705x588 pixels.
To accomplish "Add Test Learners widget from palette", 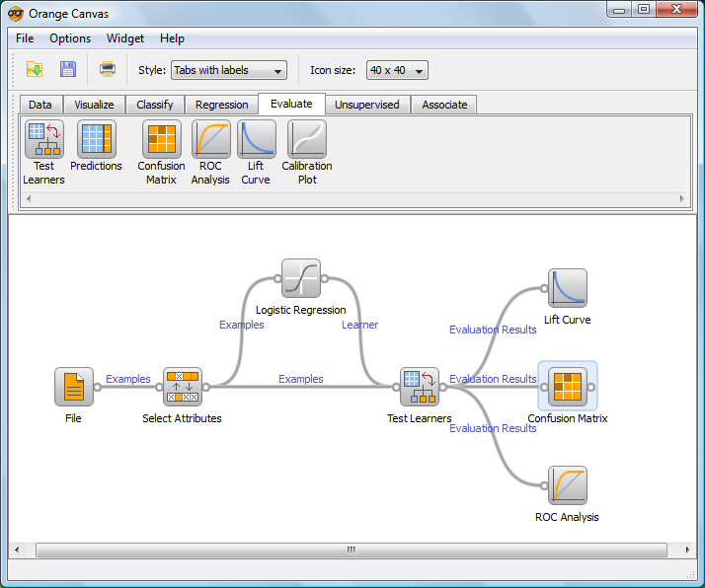I will (44, 139).
